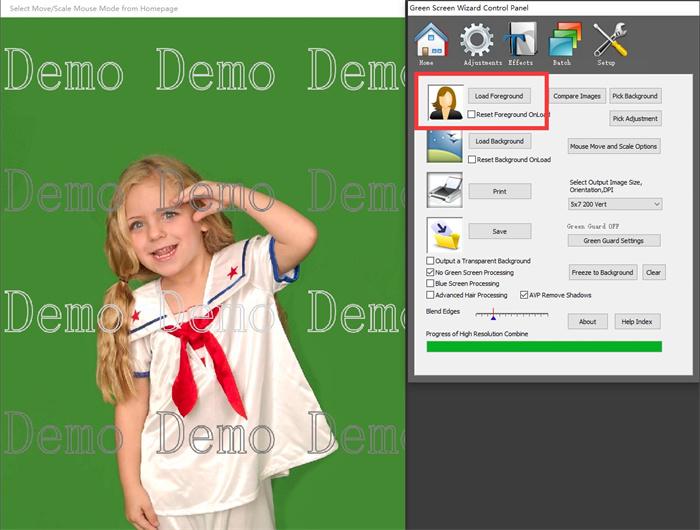Click the Load Background button

click(x=500, y=141)
